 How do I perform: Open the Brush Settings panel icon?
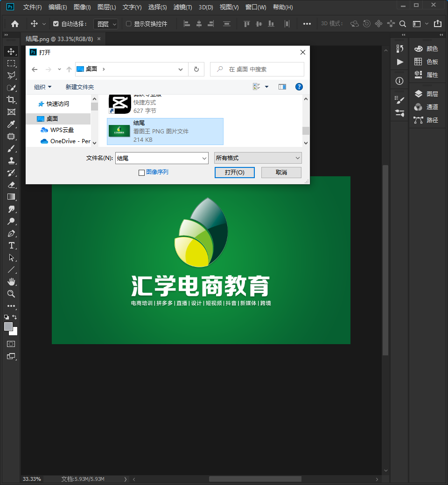coord(400,100)
